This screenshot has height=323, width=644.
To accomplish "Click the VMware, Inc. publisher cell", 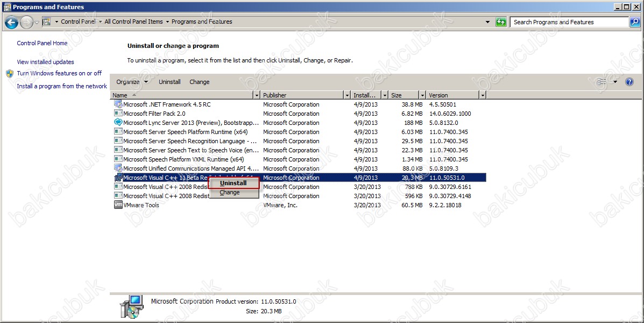I will click(280, 205).
